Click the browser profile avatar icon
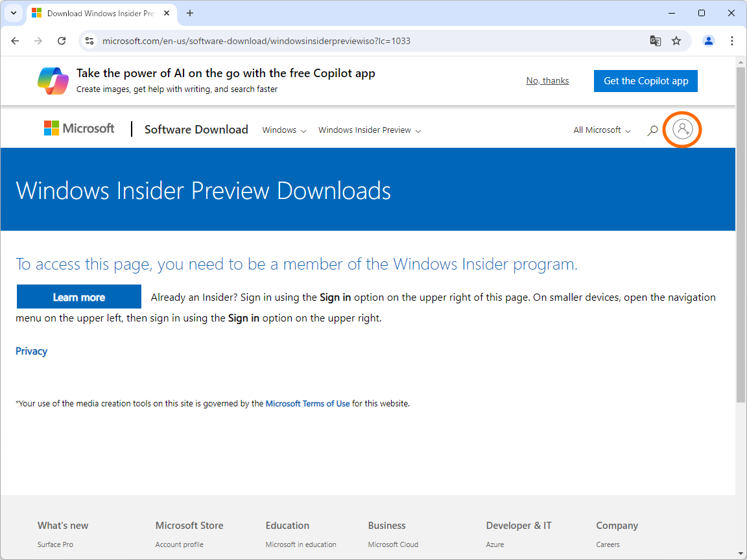The image size is (747, 560). coord(708,40)
